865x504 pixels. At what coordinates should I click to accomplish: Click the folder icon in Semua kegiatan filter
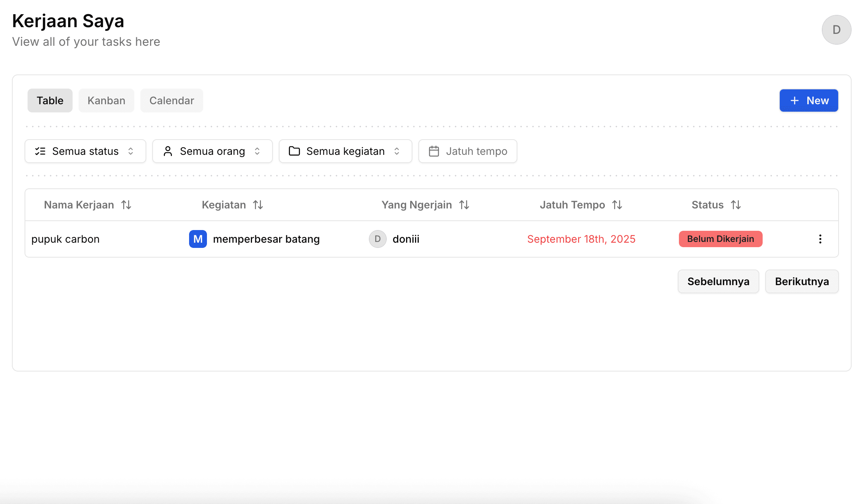click(x=295, y=151)
